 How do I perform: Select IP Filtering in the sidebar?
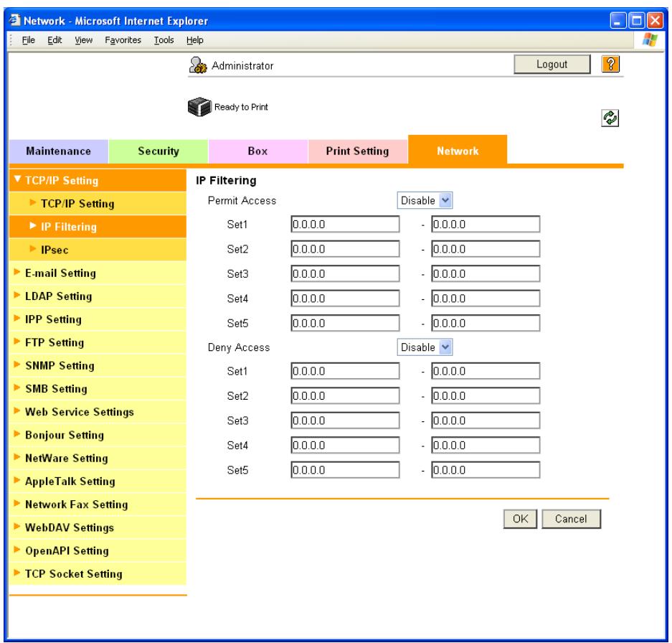(x=98, y=227)
